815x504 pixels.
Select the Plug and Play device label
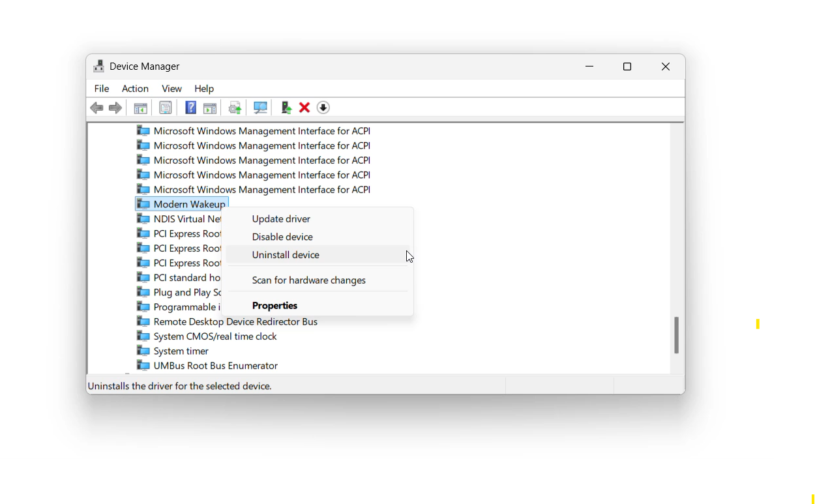[x=187, y=292]
